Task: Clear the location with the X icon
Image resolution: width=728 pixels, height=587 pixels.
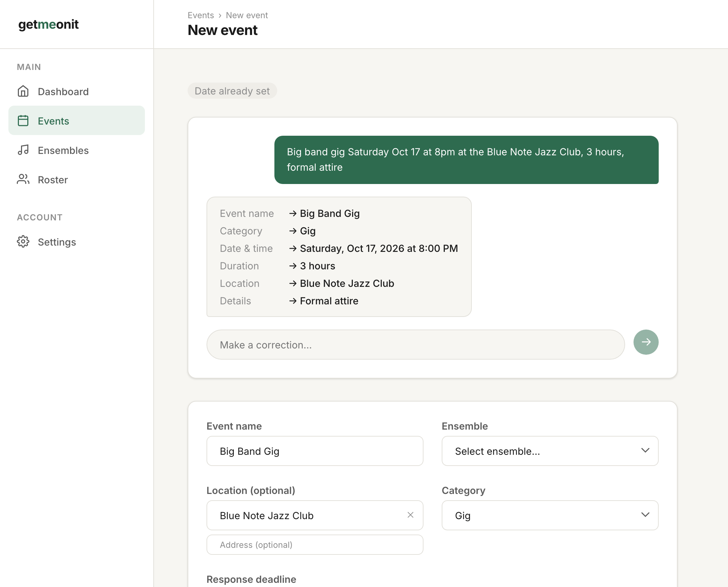Action: click(411, 515)
